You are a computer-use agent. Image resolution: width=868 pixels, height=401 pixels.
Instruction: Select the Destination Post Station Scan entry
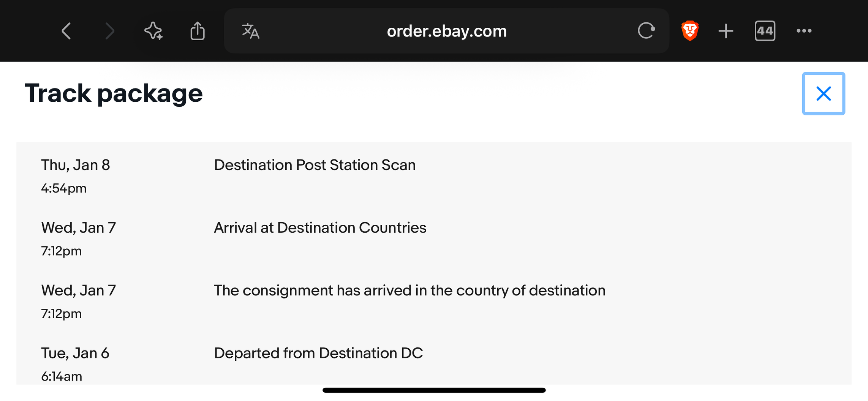pos(315,165)
